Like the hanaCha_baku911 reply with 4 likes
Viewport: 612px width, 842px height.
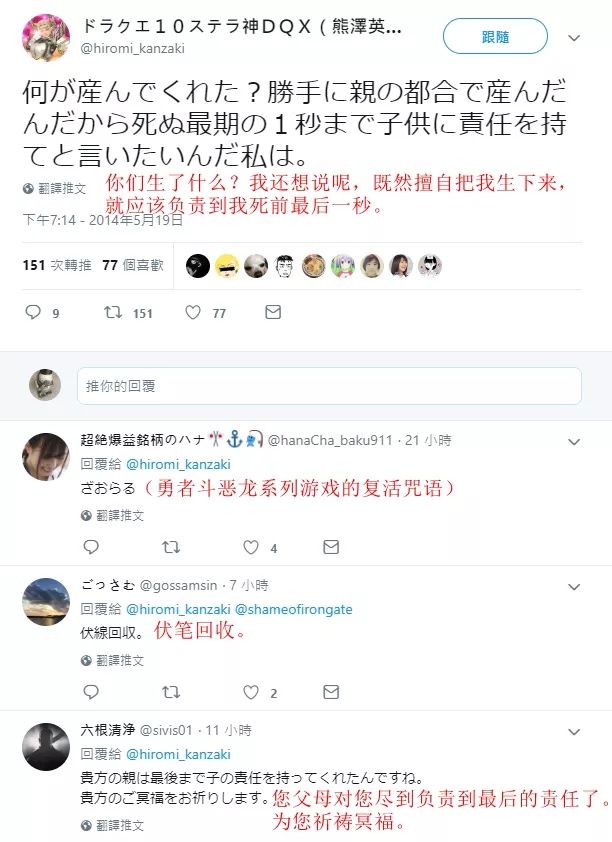pos(251,547)
